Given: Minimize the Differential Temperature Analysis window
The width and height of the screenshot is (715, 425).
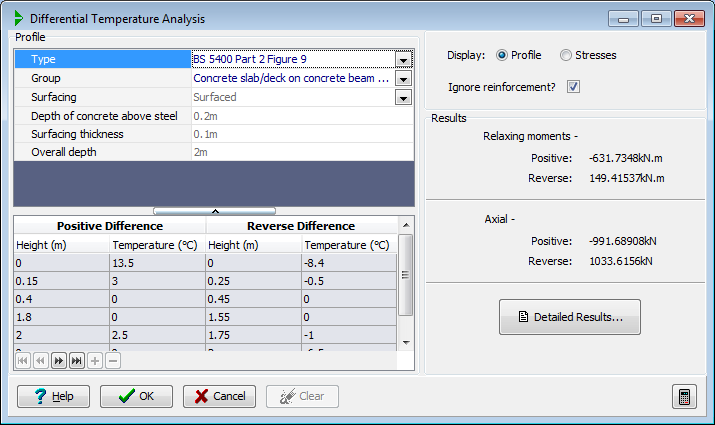Looking at the screenshot, I should click(x=623, y=19).
